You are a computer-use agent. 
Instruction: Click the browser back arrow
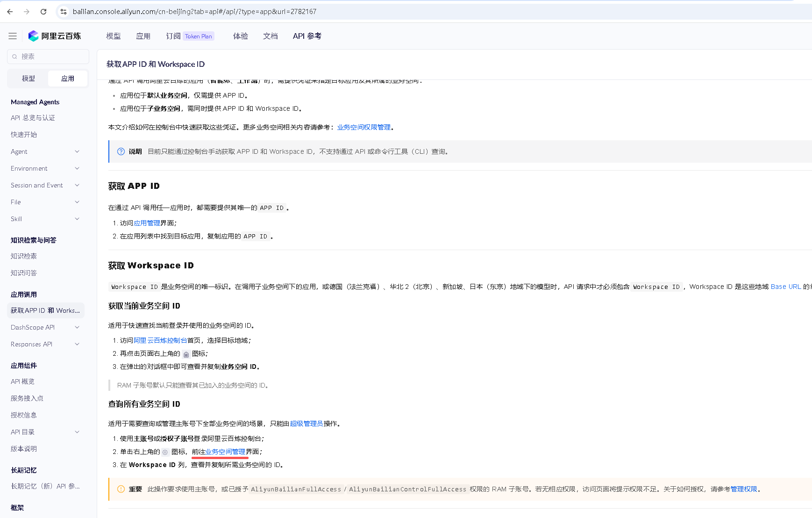coord(10,12)
